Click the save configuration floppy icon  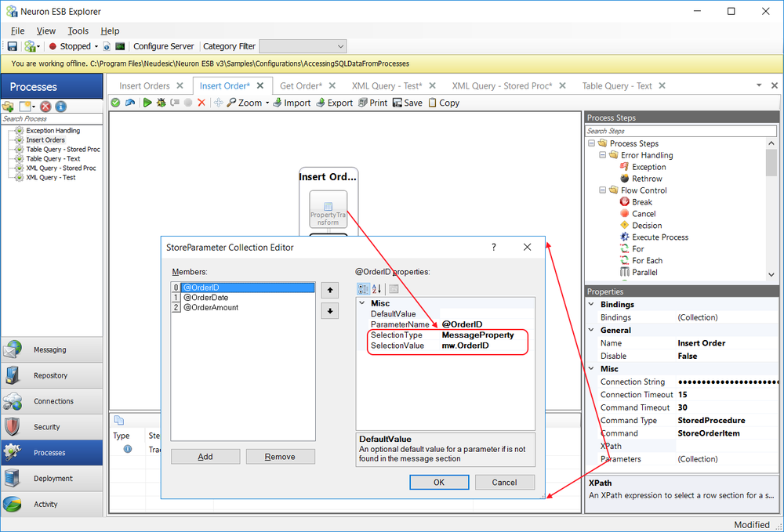pyautogui.click(x=13, y=46)
